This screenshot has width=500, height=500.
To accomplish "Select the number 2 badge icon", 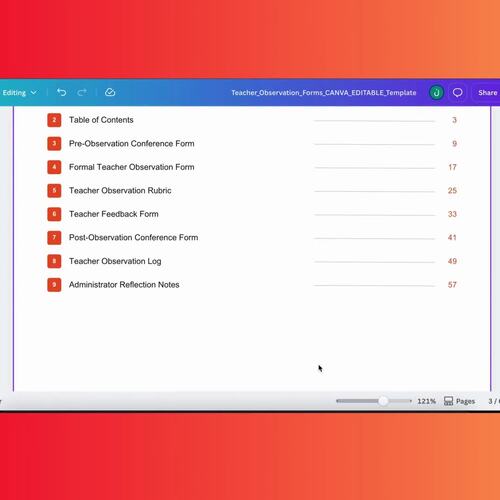I will tap(54, 120).
